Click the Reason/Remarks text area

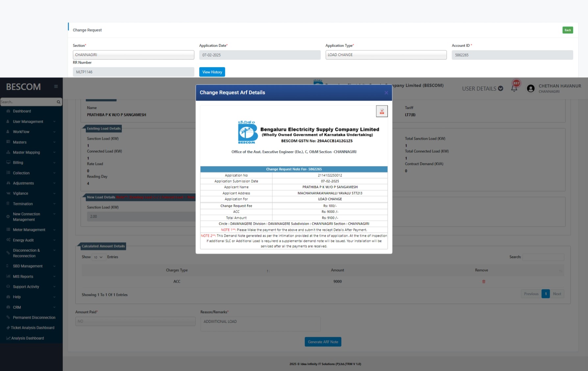click(x=260, y=324)
